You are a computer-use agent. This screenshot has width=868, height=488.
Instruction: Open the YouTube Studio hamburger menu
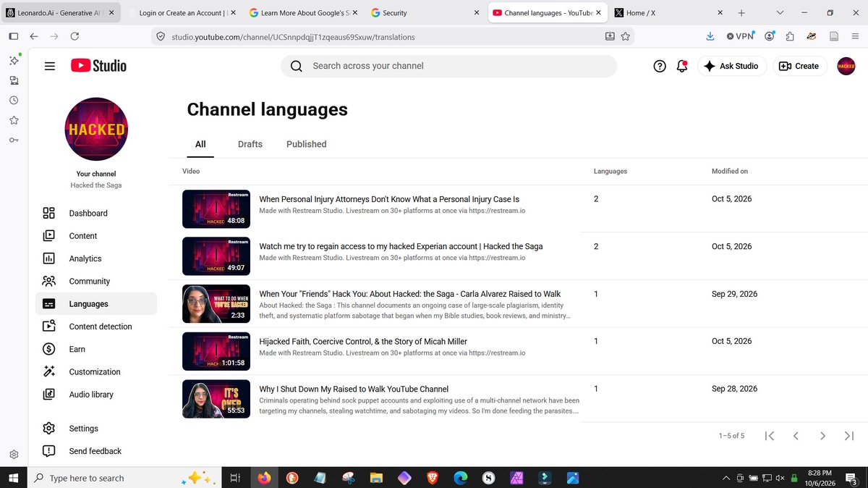click(x=50, y=66)
